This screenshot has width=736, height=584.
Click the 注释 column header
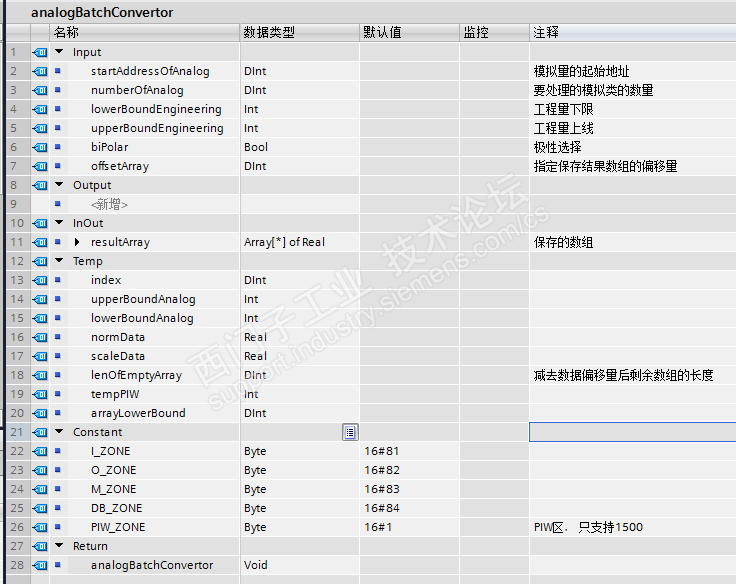tap(633, 32)
